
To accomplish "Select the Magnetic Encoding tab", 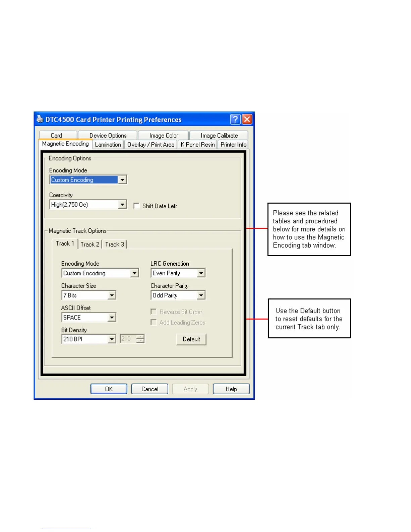I will [65, 144].
